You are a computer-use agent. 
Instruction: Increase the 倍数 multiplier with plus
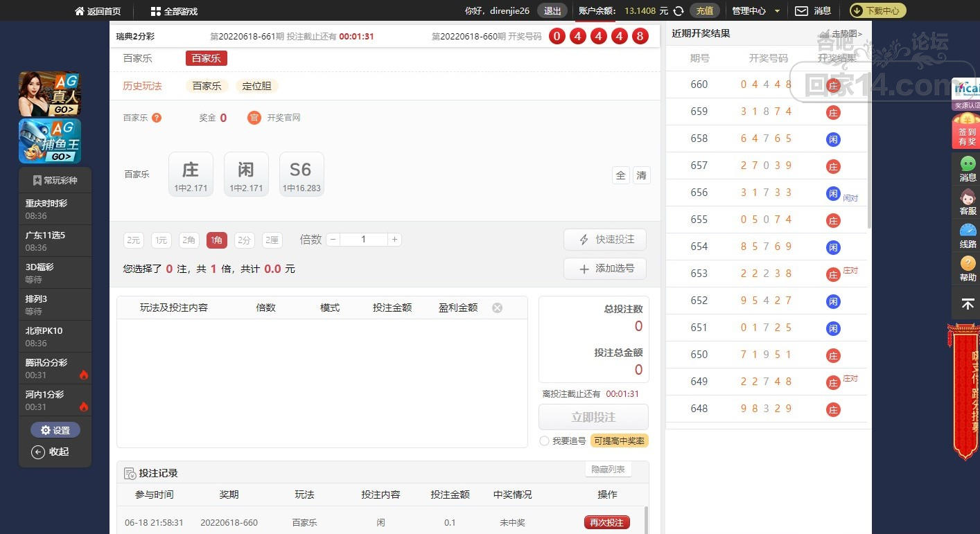[394, 240]
